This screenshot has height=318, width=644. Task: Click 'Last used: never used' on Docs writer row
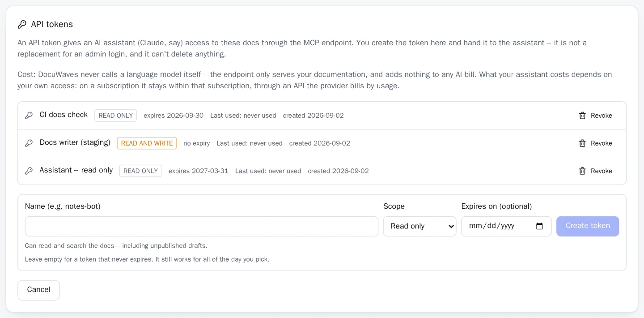(250, 143)
